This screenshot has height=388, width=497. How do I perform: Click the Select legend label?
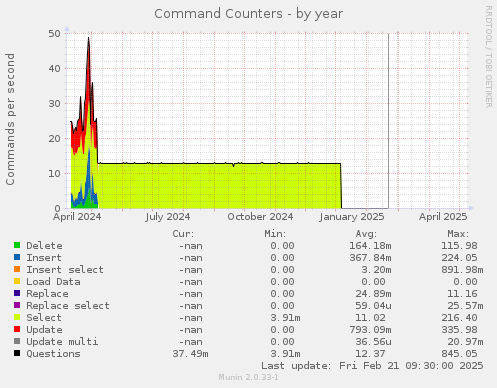pos(44,318)
